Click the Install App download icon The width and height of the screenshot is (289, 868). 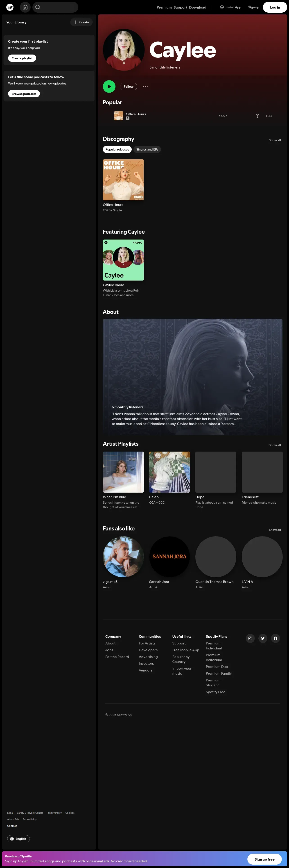(222, 7)
